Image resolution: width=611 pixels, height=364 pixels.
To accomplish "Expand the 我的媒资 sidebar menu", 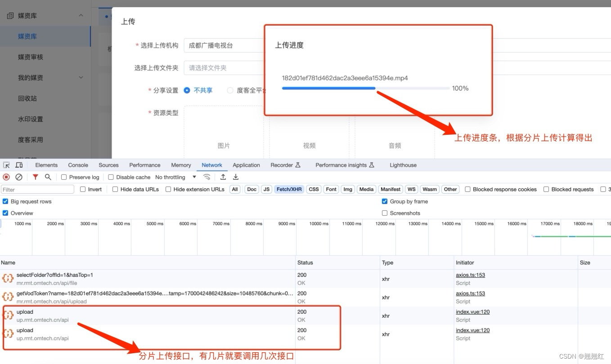I will (81, 78).
